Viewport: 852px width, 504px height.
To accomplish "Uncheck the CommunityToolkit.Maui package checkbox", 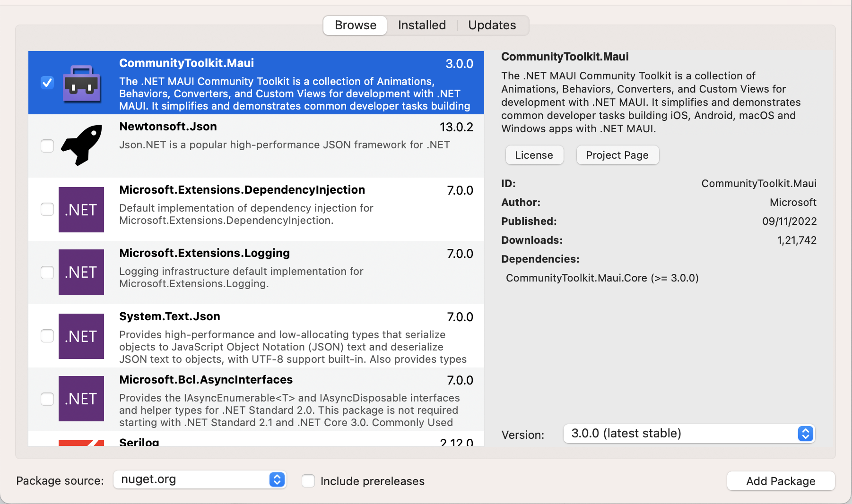I will (x=47, y=82).
